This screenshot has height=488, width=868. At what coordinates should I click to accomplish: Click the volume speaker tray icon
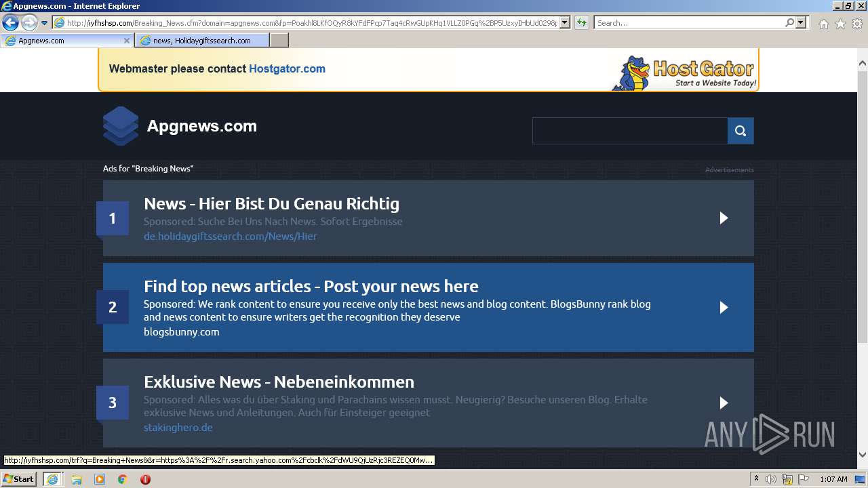pos(771,479)
